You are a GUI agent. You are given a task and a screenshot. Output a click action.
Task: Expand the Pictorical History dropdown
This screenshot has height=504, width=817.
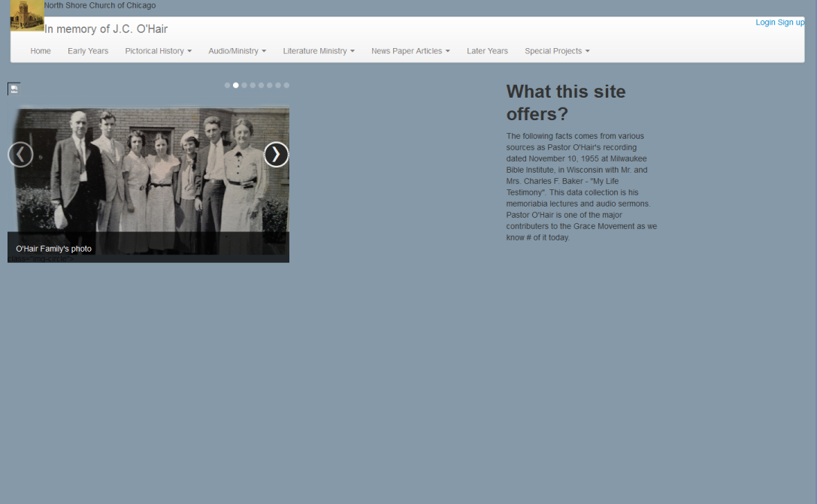point(159,51)
